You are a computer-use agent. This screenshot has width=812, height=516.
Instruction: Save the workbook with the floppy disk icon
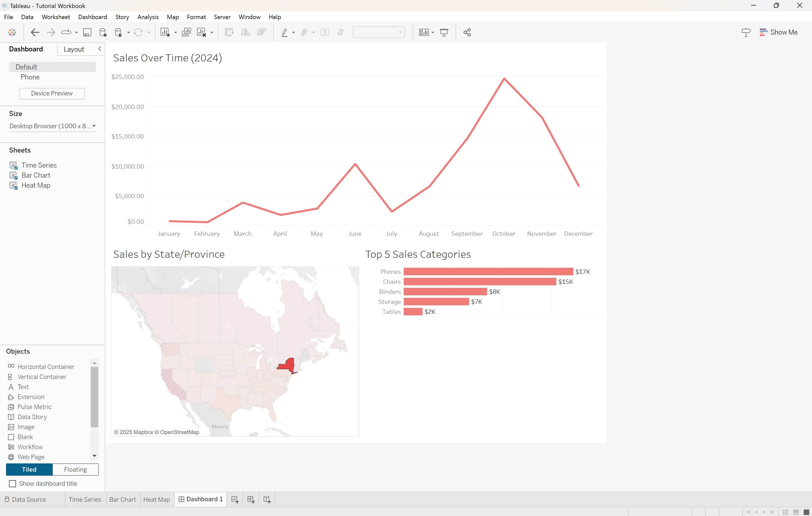(87, 32)
